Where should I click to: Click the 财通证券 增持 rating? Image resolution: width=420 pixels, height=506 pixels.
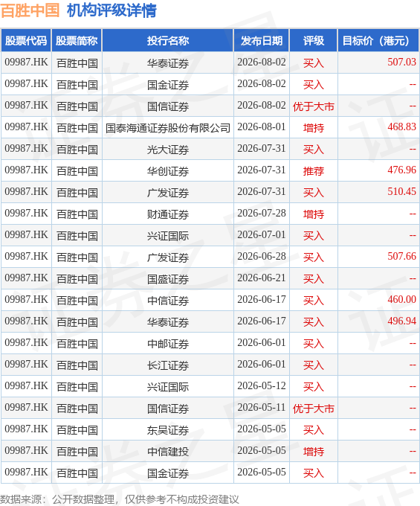[313, 214]
